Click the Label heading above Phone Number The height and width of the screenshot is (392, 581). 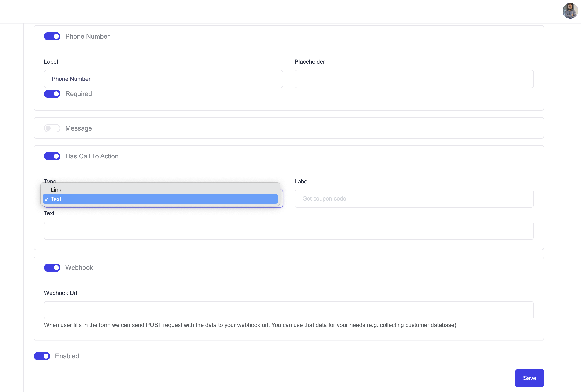coord(51,61)
